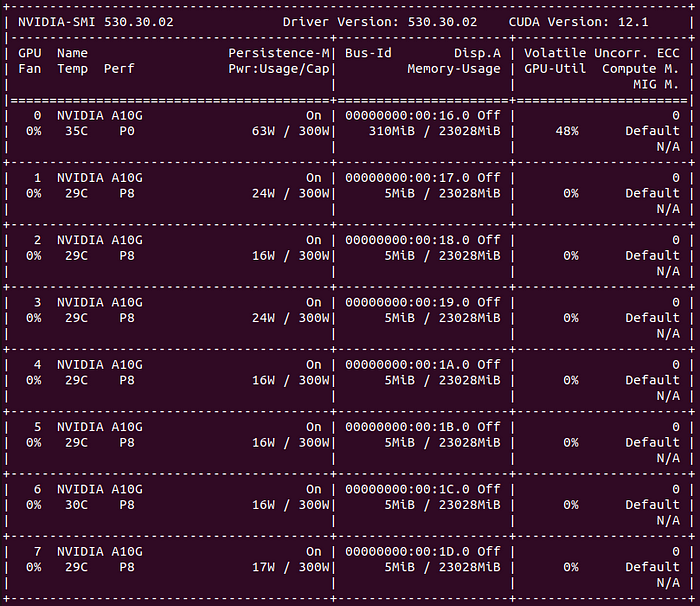This screenshot has width=700, height=606.
Task: Click bus ID 00000000:00:1C.0
Action: tap(407, 489)
